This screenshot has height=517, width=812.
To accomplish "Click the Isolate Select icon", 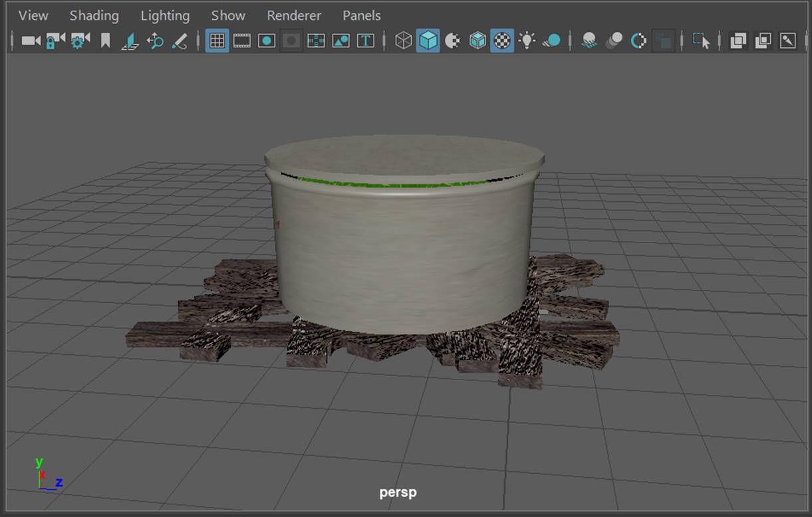I will pos(700,41).
